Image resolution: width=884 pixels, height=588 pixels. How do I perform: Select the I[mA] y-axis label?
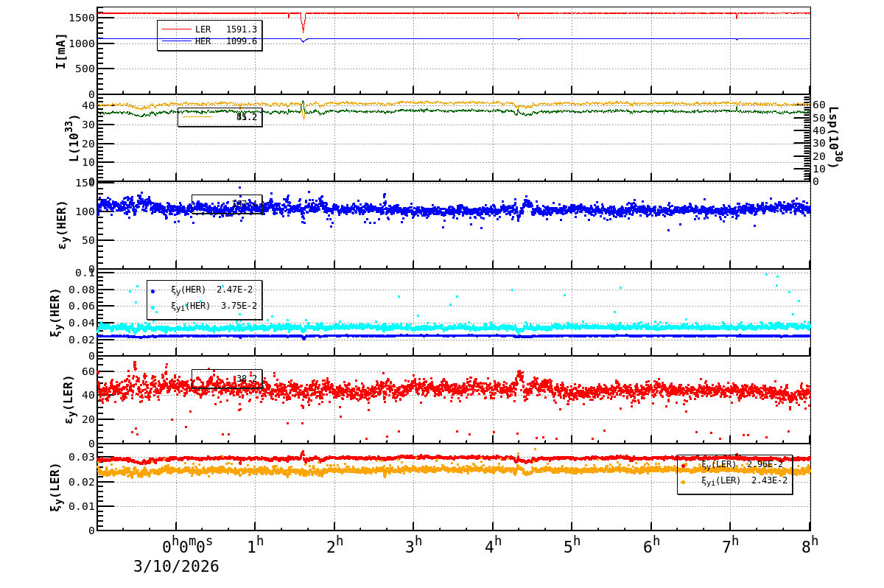61,51
